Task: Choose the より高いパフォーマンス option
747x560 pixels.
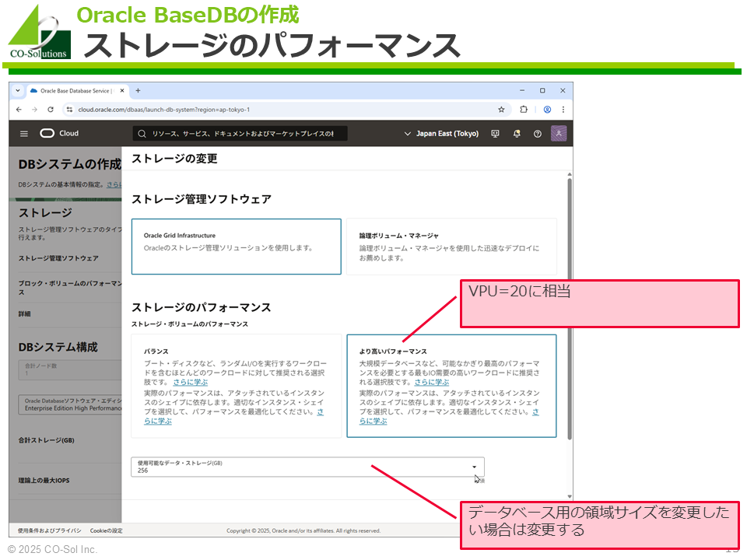Action: pyautogui.click(x=451, y=386)
